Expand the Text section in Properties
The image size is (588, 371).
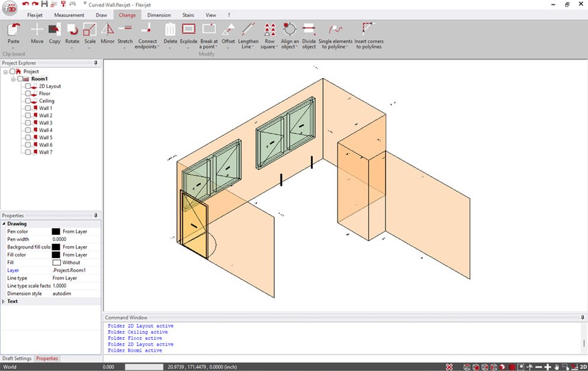coord(4,301)
